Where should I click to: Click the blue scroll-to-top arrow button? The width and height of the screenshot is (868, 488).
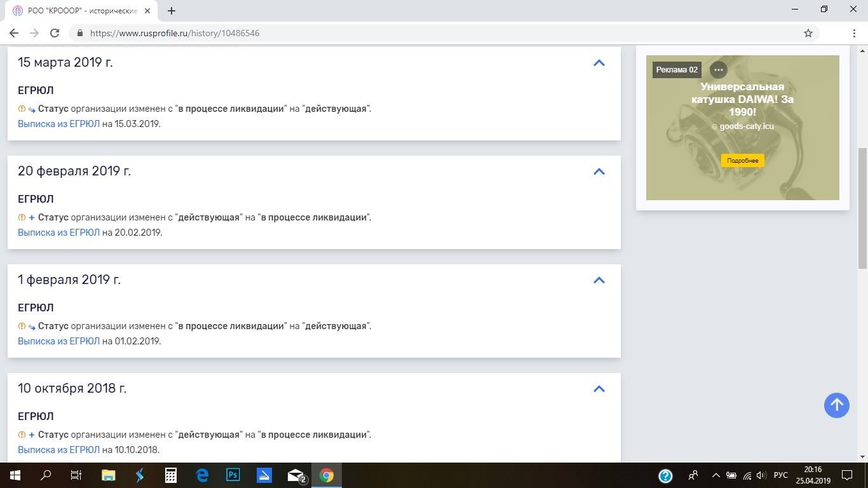tap(836, 405)
